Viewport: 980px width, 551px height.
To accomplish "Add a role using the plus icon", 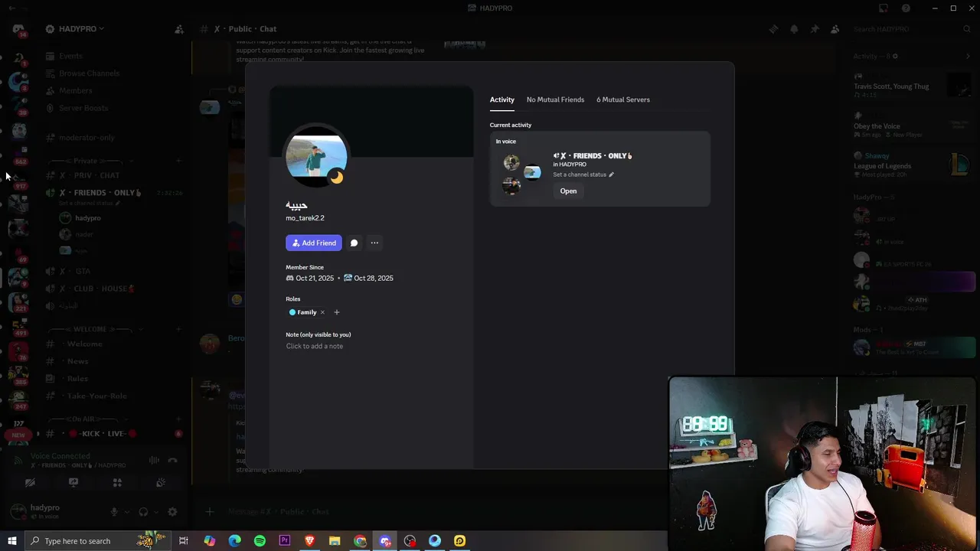I will [337, 312].
